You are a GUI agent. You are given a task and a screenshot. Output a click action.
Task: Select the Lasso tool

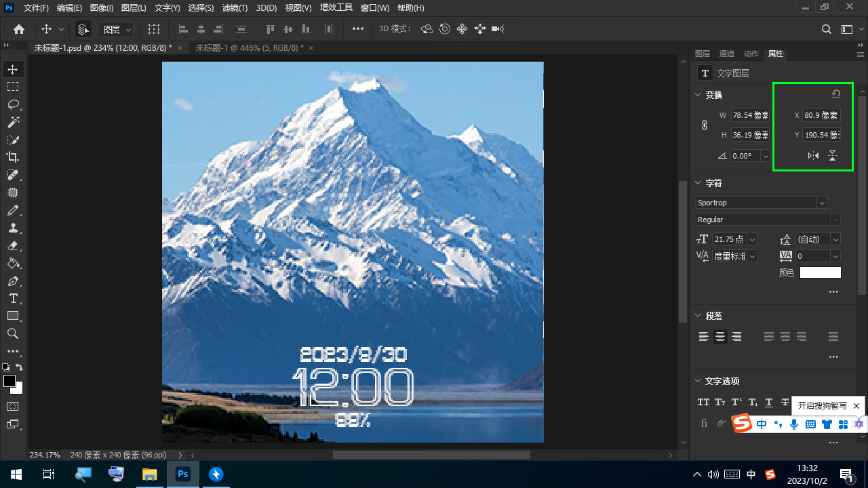13,104
